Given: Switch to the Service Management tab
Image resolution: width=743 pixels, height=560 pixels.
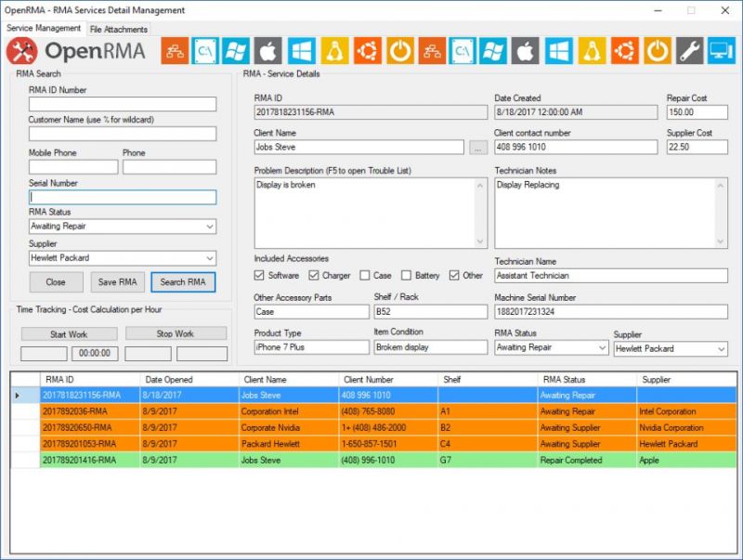Looking at the screenshot, I should pos(44,28).
